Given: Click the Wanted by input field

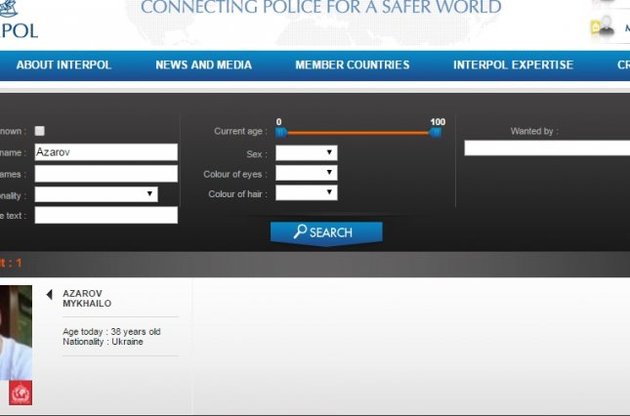Looking at the screenshot, I should pos(546,148).
